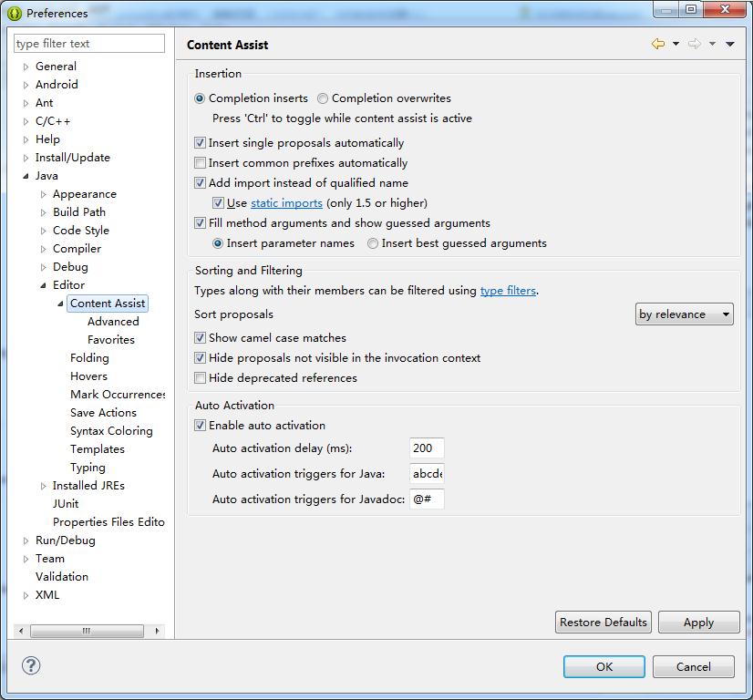
Task: Open the Sort proposals by relevance dropdown
Action: point(685,314)
